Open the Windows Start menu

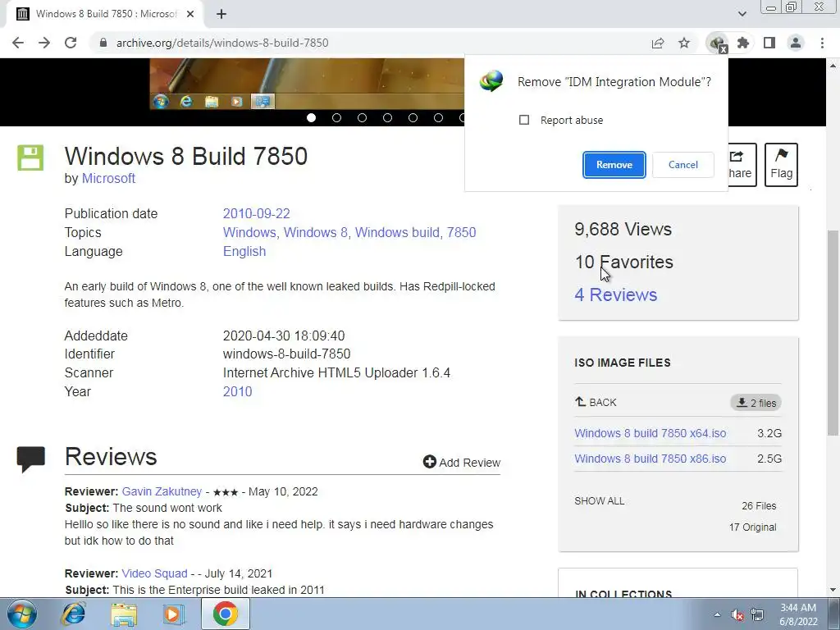click(22, 614)
